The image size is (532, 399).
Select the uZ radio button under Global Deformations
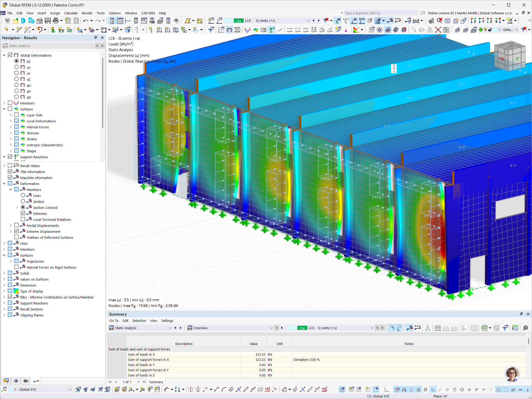[16, 79]
